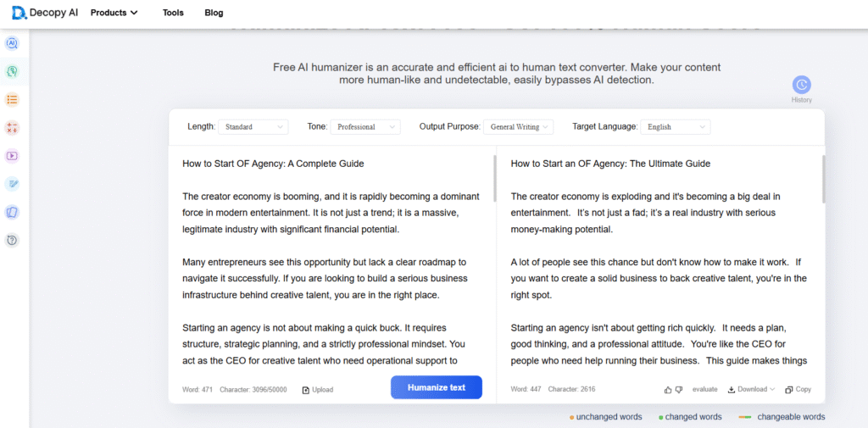868x428 pixels.
Task: Open the Products menu
Action: [114, 13]
